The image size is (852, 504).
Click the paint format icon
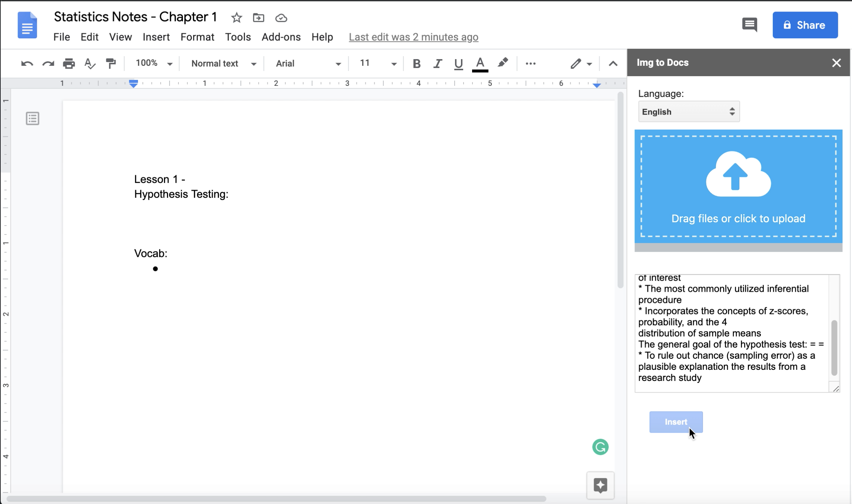(x=111, y=63)
